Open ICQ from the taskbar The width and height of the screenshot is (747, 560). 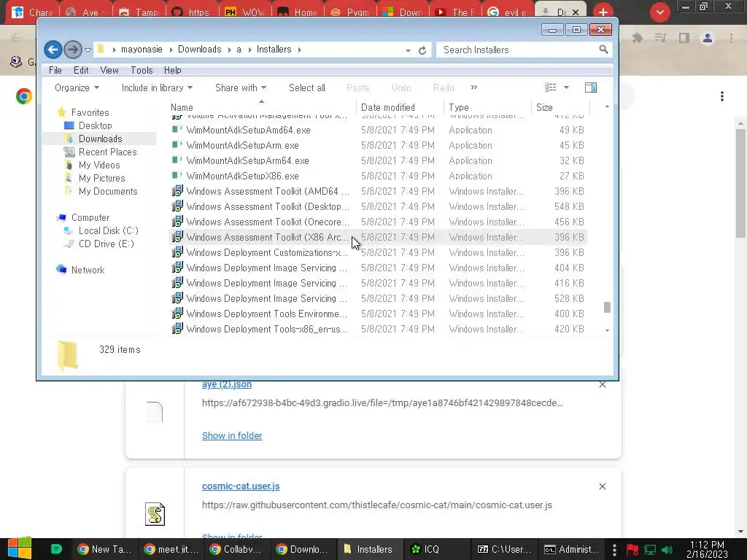(x=425, y=549)
